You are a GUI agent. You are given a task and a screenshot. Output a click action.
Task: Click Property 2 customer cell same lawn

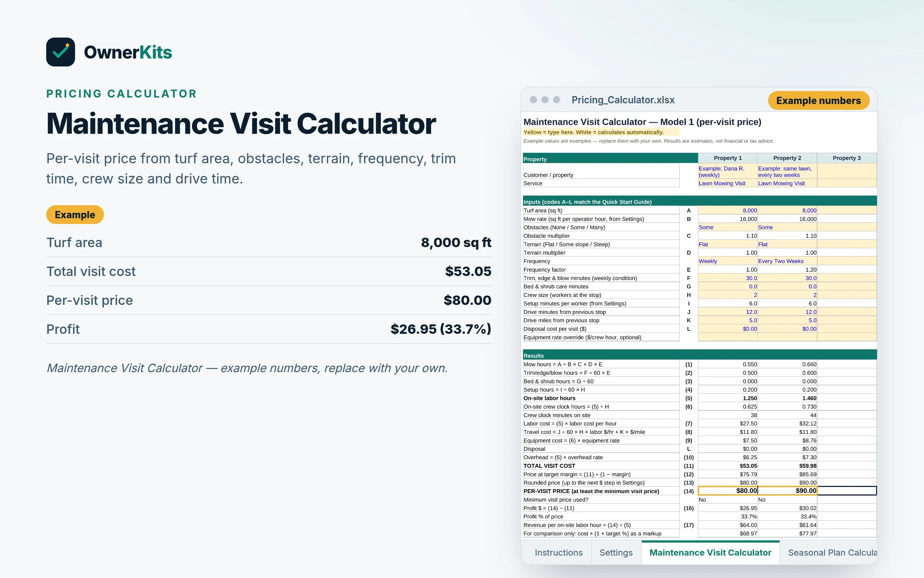click(x=787, y=171)
